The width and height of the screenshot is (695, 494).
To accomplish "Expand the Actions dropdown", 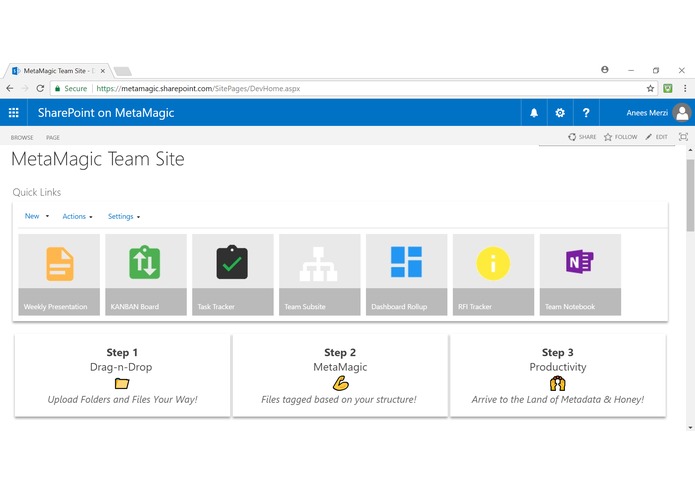I will [77, 216].
